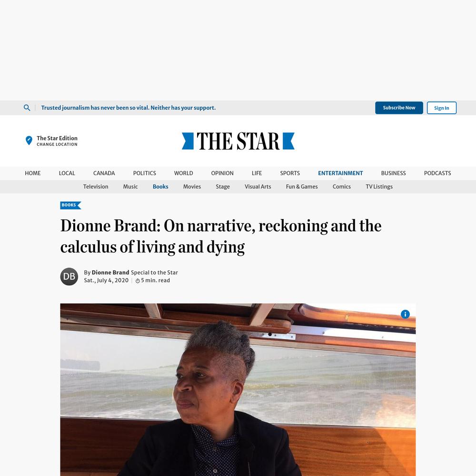
Task: Open the TV Listings link
Action: 379,187
